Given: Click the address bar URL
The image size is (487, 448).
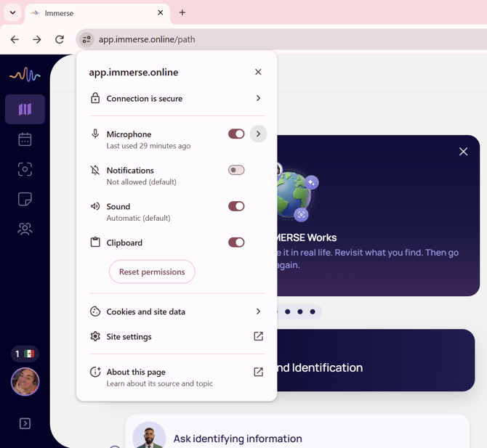Looking at the screenshot, I should click(x=147, y=39).
